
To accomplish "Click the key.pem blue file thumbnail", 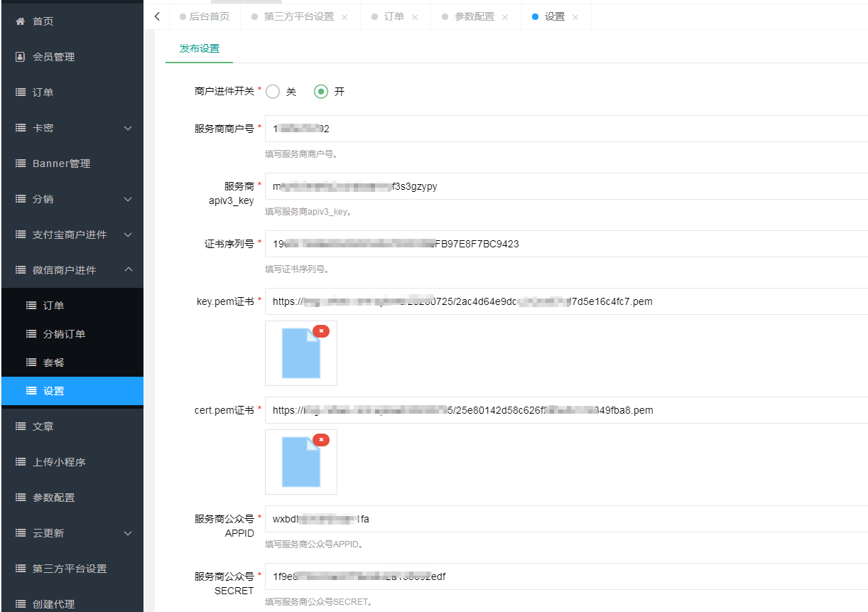I will point(301,353).
